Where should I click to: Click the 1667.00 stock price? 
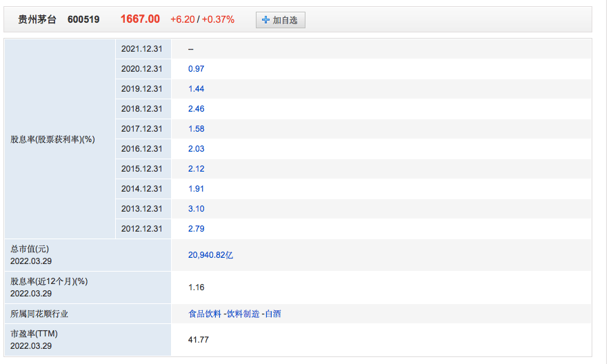click(x=140, y=19)
